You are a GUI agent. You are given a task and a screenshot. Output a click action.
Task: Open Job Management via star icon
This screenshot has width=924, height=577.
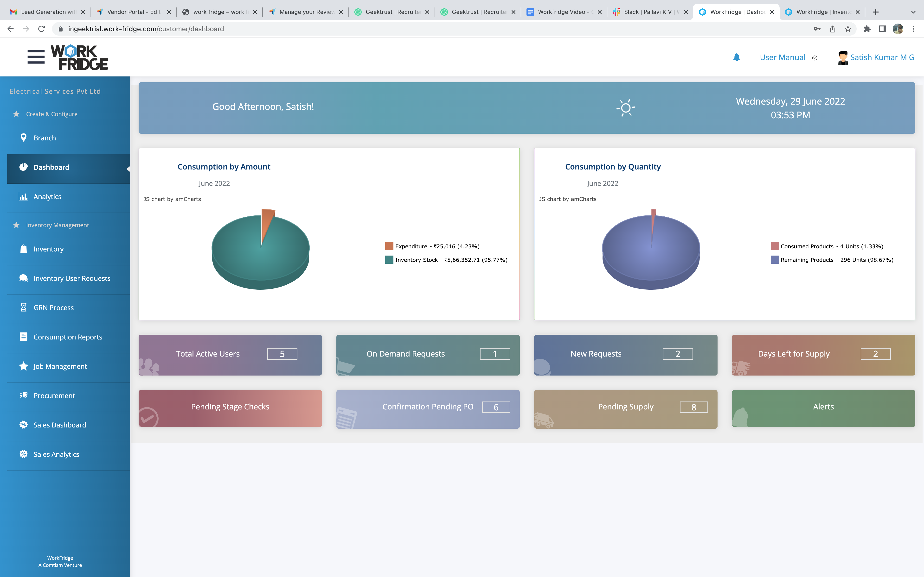[x=23, y=366]
